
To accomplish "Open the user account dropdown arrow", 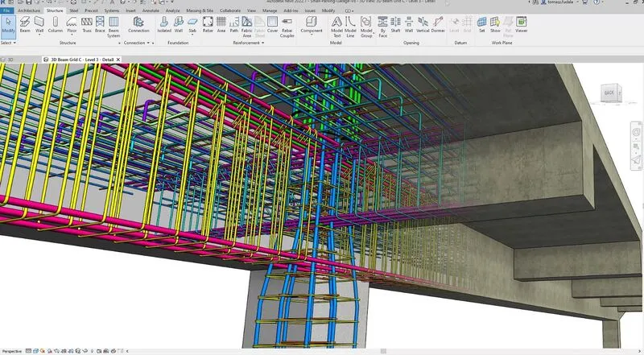I will click(579, 2).
